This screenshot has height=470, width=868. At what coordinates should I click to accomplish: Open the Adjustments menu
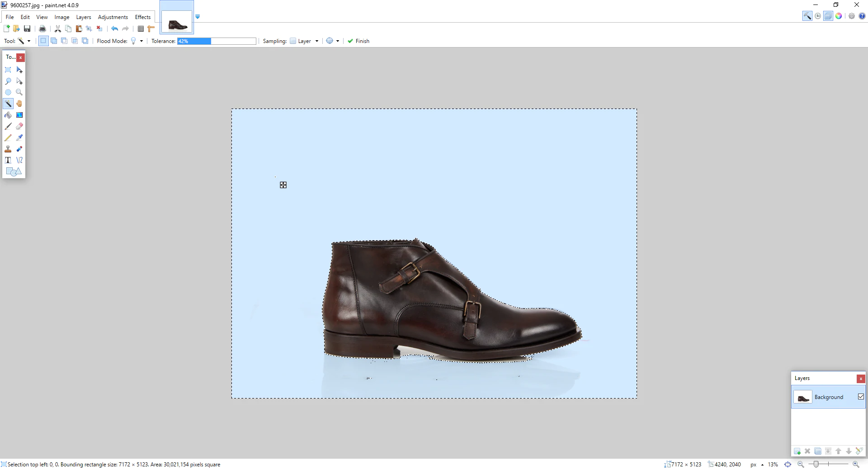(x=113, y=17)
